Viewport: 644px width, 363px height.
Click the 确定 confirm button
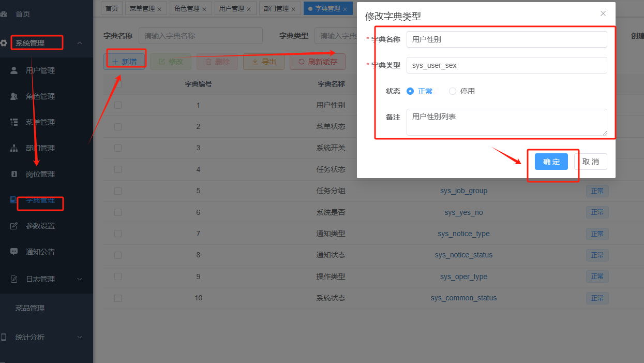point(551,162)
